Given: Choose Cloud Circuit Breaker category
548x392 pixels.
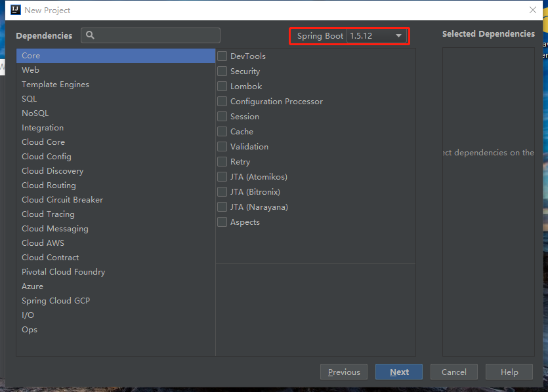Looking at the screenshot, I should pyautogui.click(x=116, y=200).
